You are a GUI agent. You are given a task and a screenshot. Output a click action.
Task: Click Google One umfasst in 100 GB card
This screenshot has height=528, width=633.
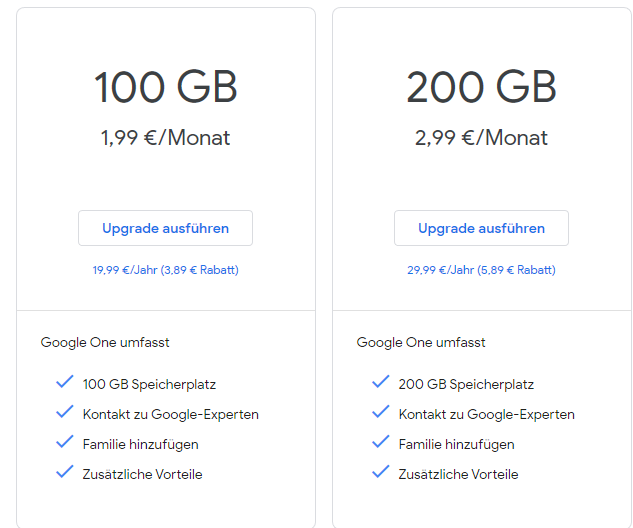[x=105, y=342]
